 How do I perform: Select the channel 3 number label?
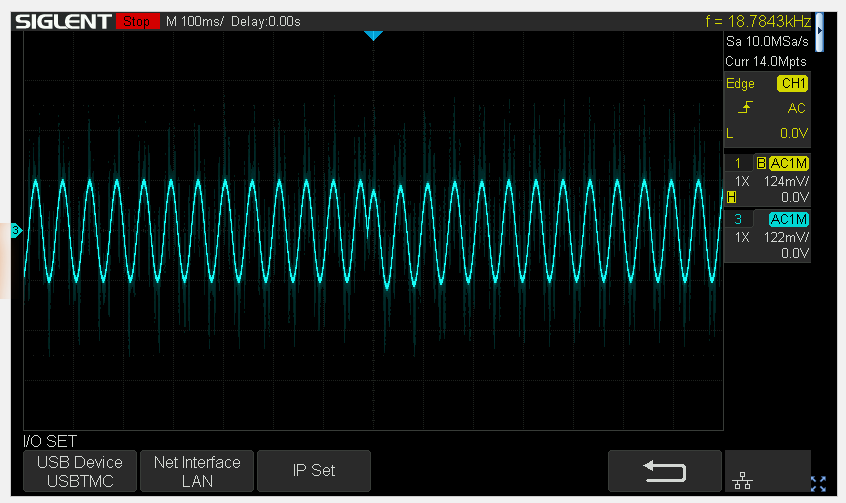738,219
